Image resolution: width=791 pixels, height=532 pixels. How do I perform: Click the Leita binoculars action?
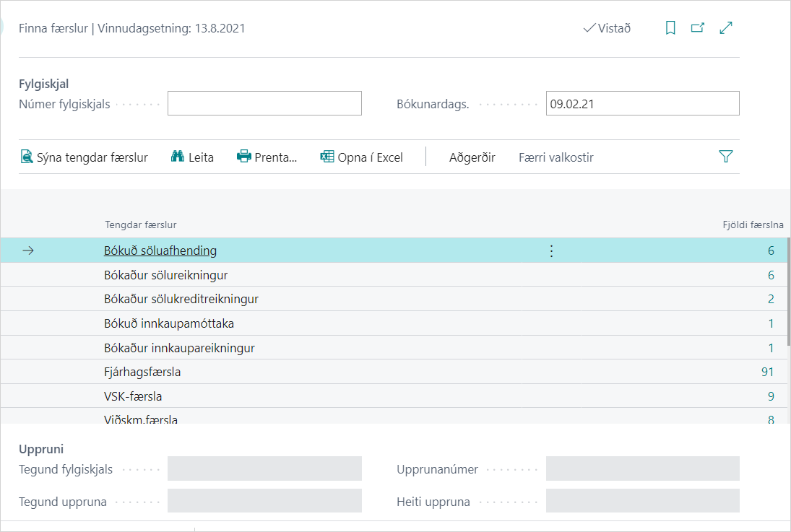point(192,157)
